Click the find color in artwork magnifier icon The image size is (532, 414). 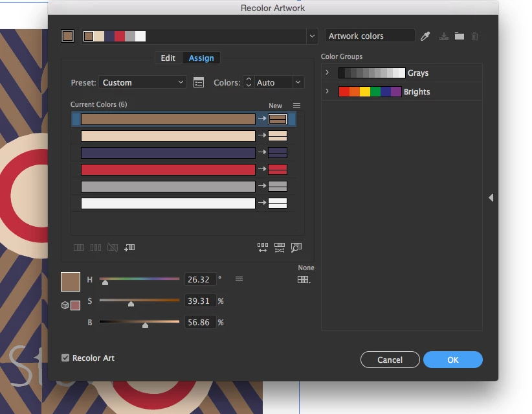coord(296,247)
